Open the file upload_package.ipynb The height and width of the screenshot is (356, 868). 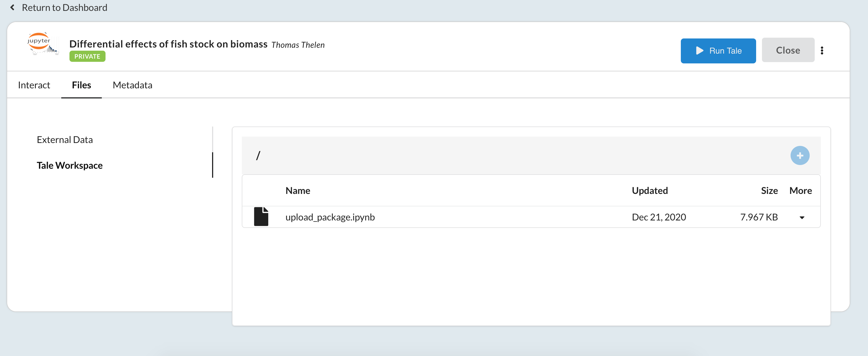click(x=330, y=217)
